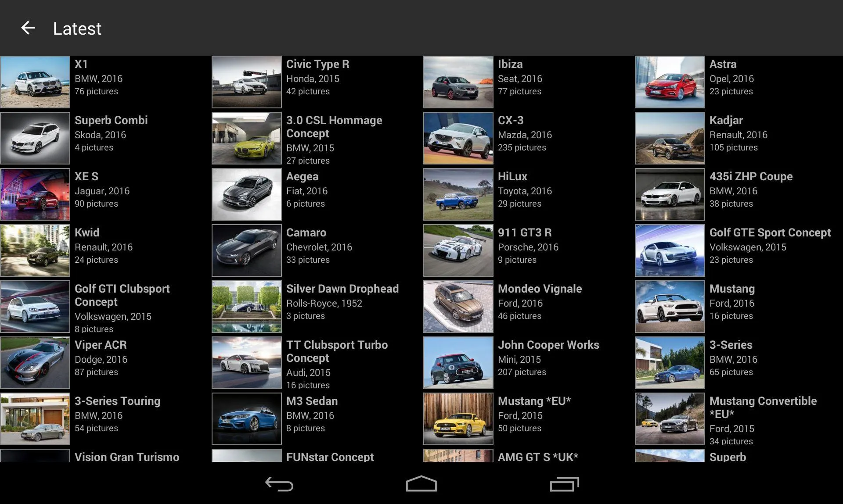Select the "AMG GT S *UK*" title
The width and height of the screenshot is (843, 504).
[538, 457]
